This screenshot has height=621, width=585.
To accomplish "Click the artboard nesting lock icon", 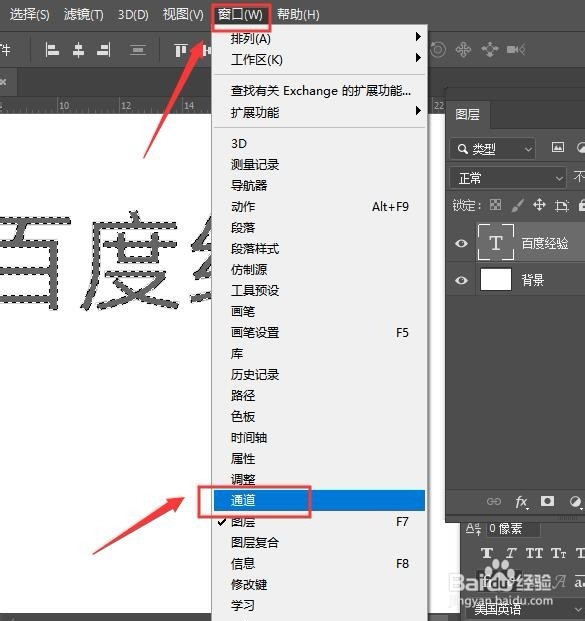I will [562, 205].
